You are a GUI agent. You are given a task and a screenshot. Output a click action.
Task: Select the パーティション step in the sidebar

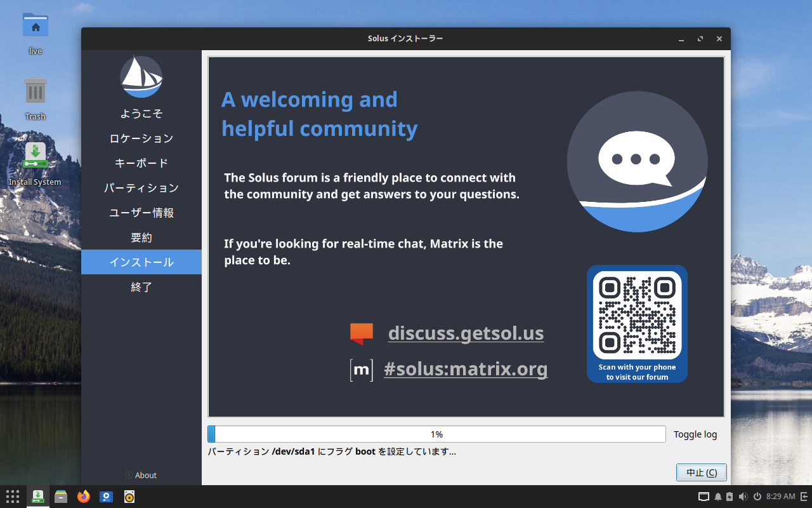pos(141,188)
